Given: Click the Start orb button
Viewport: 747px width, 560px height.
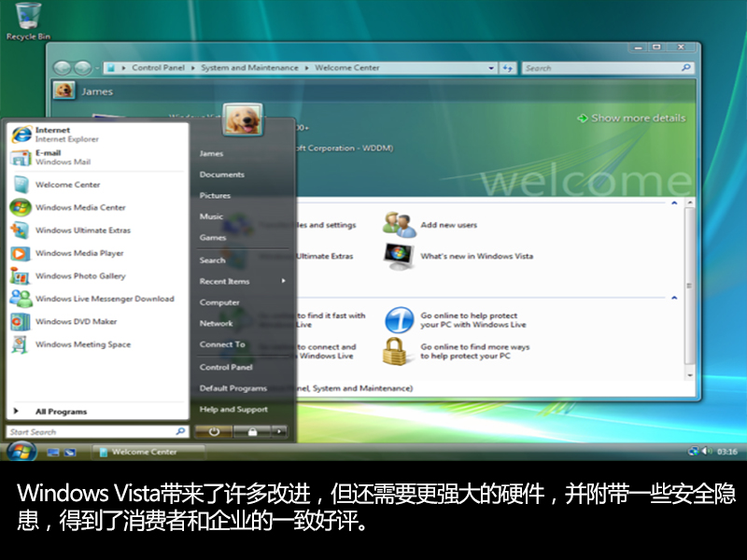Looking at the screenshot, I should click(x=21, y=451).
